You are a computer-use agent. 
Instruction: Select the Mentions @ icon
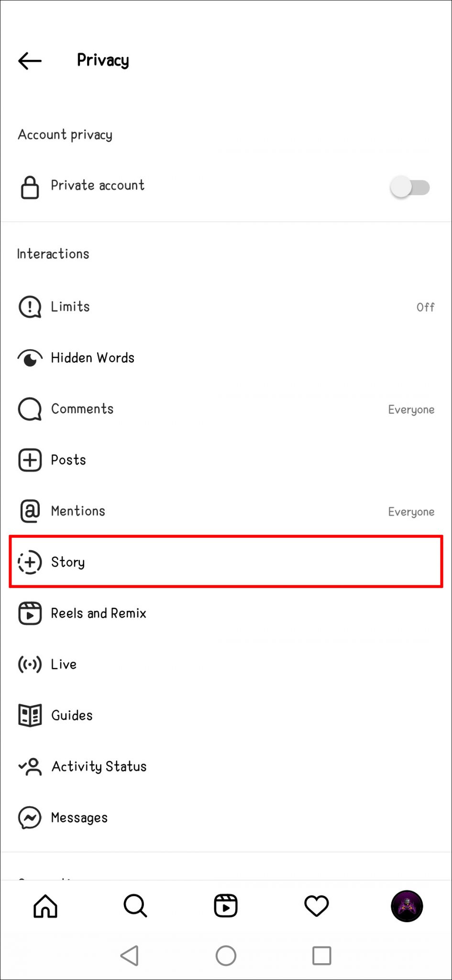29,511
